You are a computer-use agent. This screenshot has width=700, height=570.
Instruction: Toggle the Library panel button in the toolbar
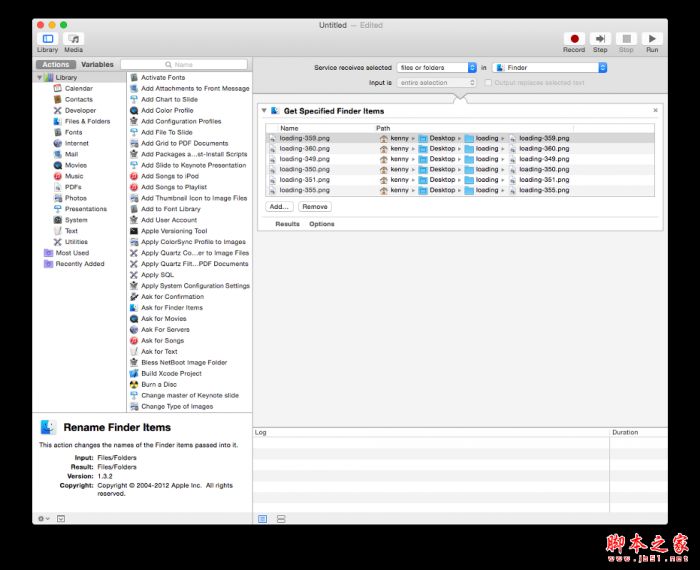(x=47, y=40)
